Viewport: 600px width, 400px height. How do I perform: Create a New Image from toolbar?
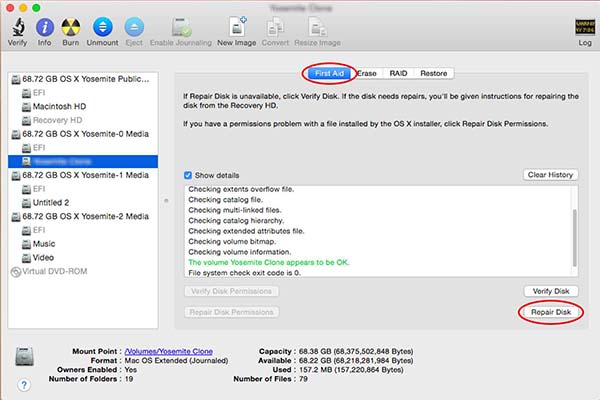click(x=235, y=28)
